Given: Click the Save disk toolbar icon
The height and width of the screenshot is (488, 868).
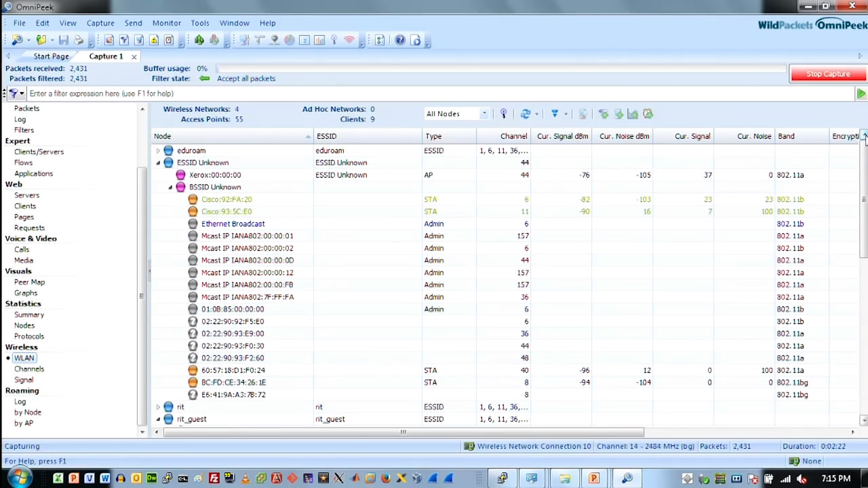Looking at the screenshot, I should pos(64,41).
